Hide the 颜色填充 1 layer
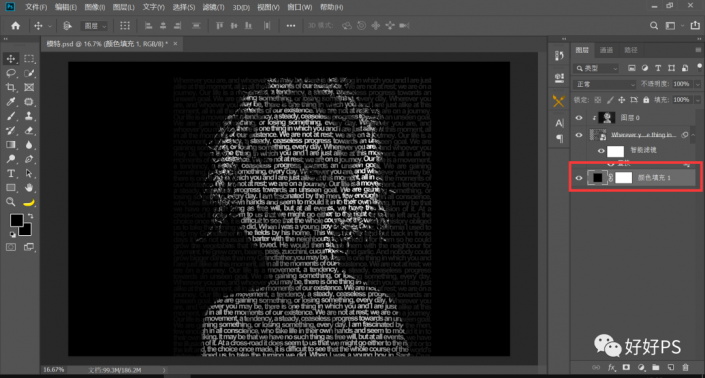This screenshot has height=378, width=705. (x=579, y=178)
